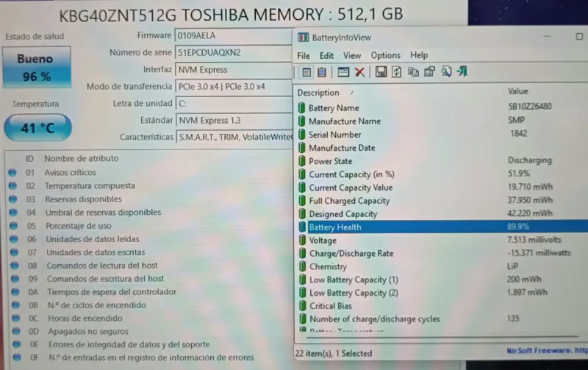588x370 pixels.
Task: Click the Firmware field showing 0109AELA
Action: 233,35
